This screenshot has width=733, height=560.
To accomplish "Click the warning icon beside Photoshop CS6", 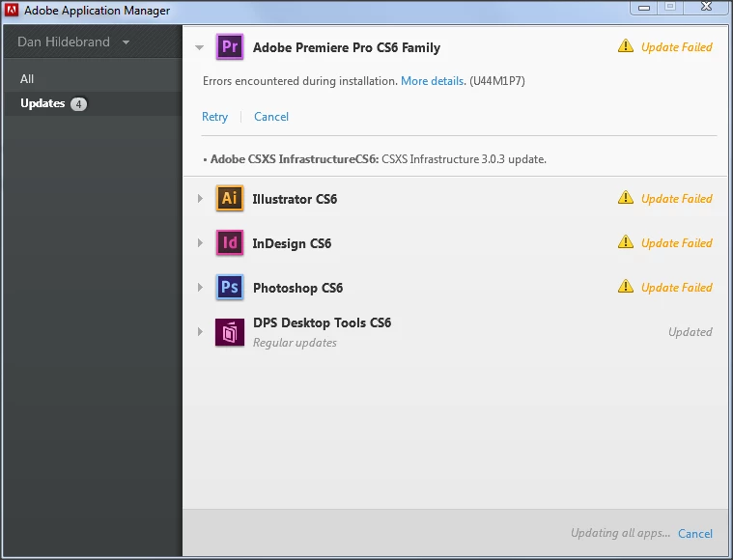I will click(x=626, y=286).
